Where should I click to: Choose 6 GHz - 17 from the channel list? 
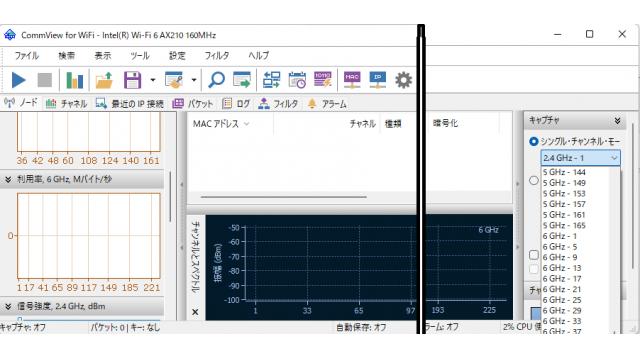coord(562,278)
